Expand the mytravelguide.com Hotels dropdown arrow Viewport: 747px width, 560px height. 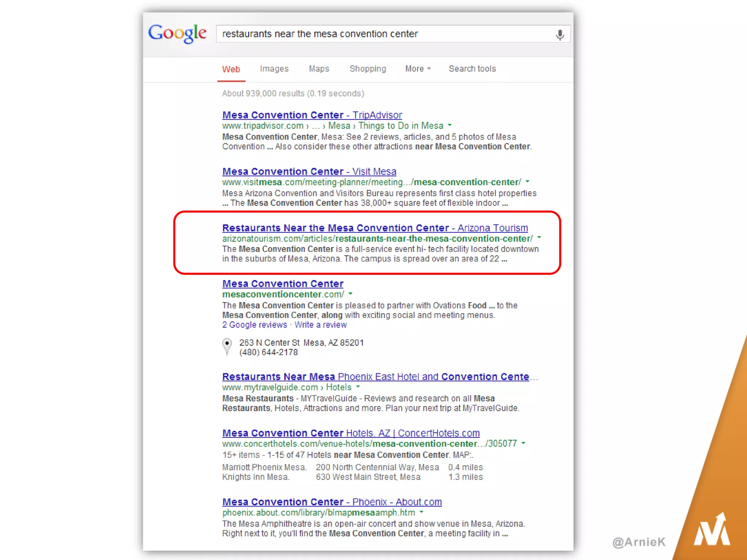tap(358, 386)
